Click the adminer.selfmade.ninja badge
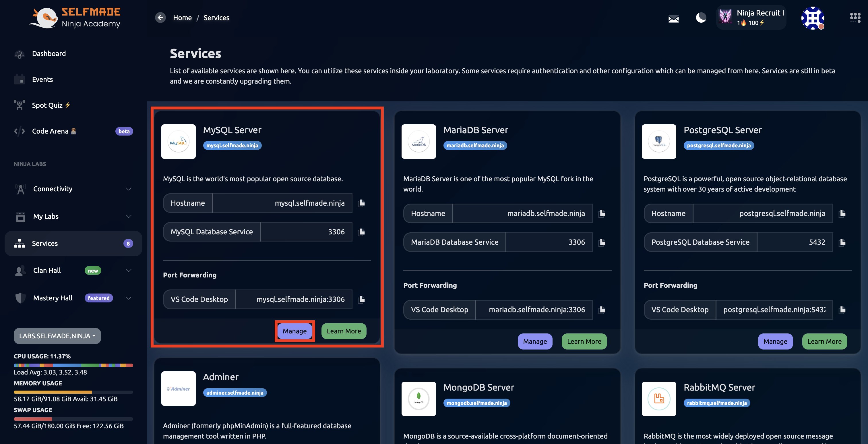 [235, 393]
